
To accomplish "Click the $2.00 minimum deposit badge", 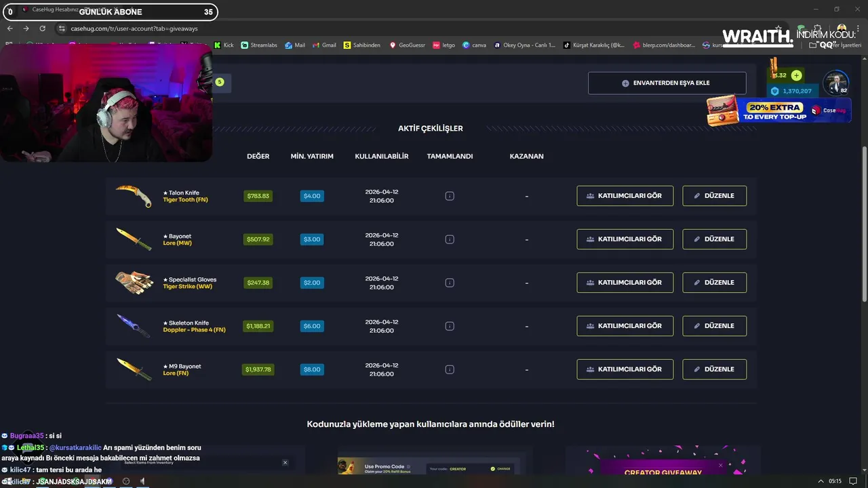I will click(312, 283).
